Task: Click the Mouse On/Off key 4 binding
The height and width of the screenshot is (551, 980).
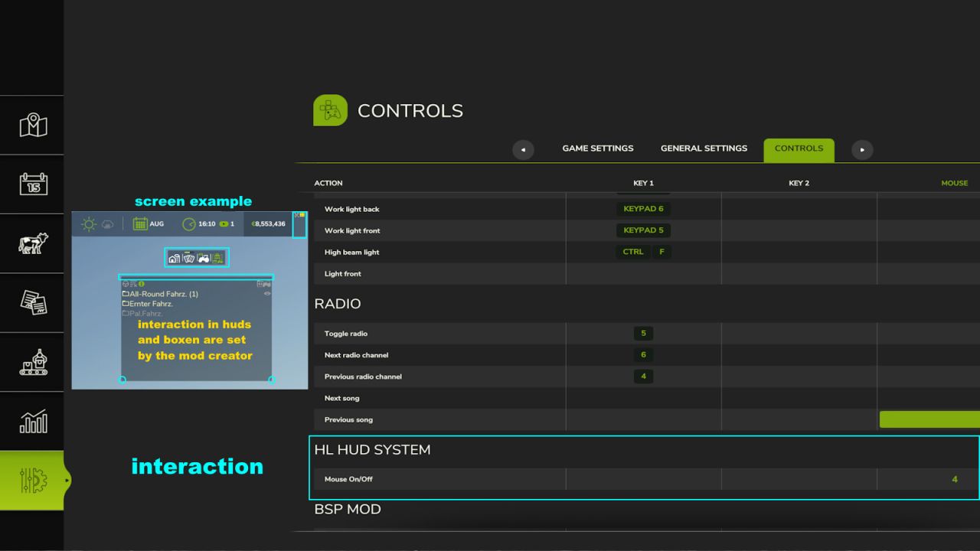Action: click(954, 478)
